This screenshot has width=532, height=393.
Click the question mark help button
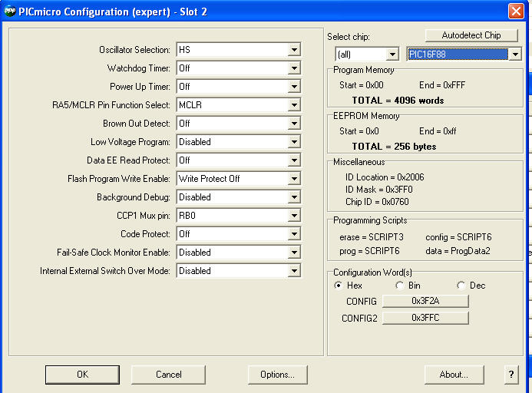pos(511,375)
